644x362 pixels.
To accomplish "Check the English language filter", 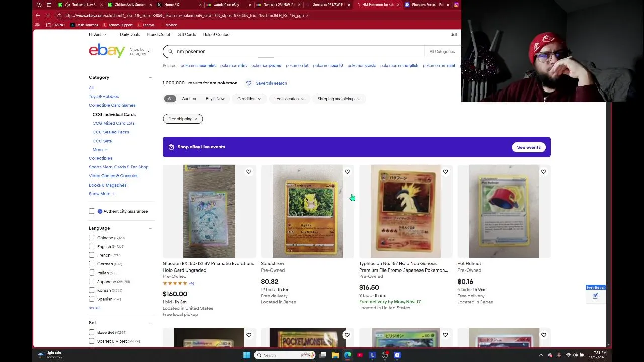I will pos(92,247).
